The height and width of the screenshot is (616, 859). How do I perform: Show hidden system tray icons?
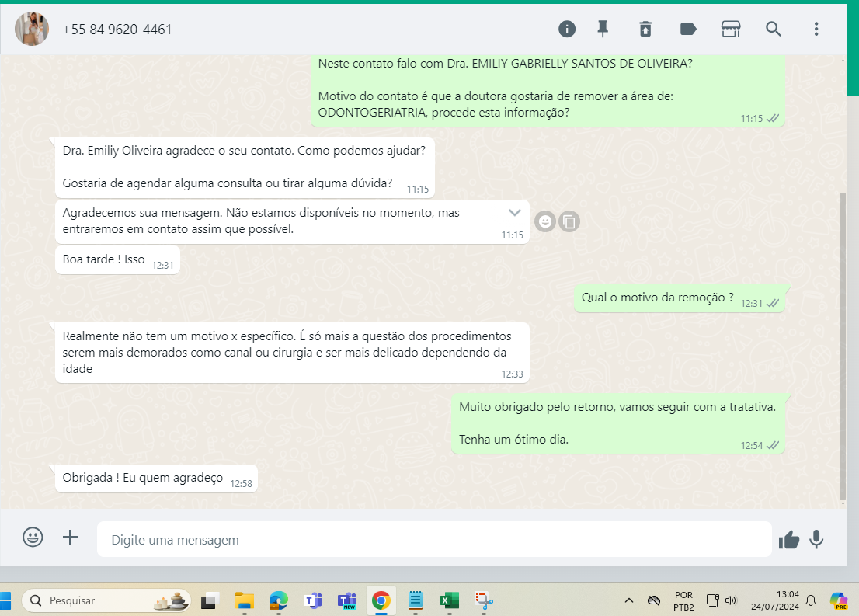coord(629,600)
